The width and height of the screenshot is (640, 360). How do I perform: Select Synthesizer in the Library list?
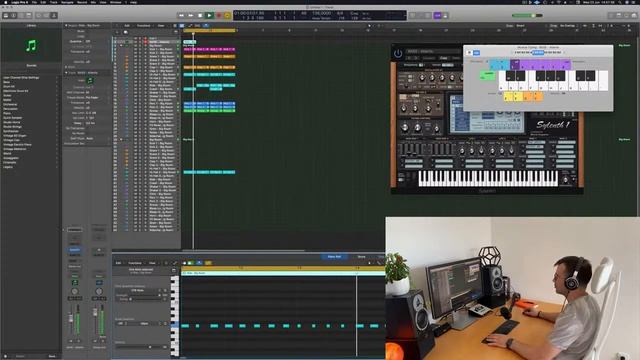point(11,131)
